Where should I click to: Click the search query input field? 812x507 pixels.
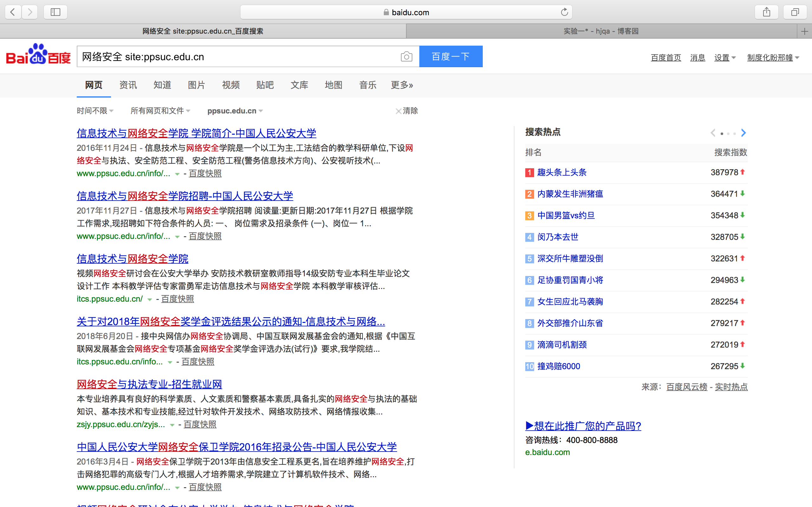pos(235,57)
